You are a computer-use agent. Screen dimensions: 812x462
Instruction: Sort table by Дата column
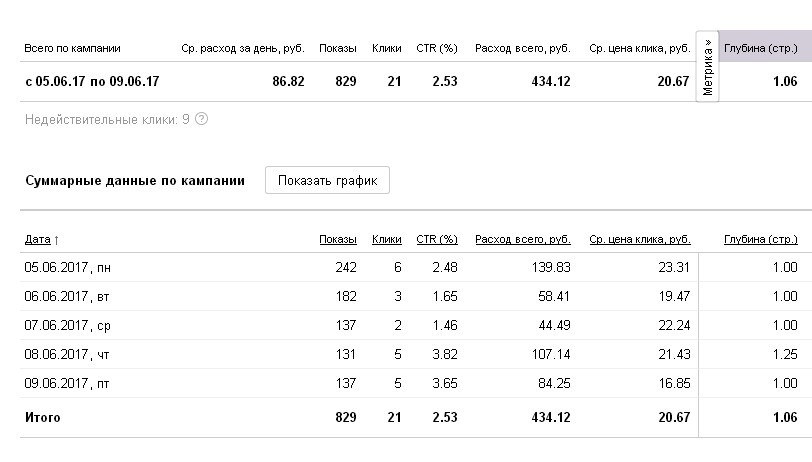click(41, 240)
